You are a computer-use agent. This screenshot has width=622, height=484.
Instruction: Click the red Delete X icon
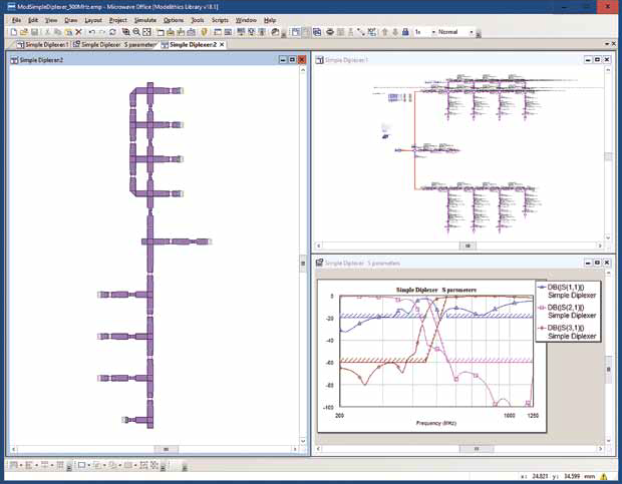pyautogui.click(x=76, y=32)
